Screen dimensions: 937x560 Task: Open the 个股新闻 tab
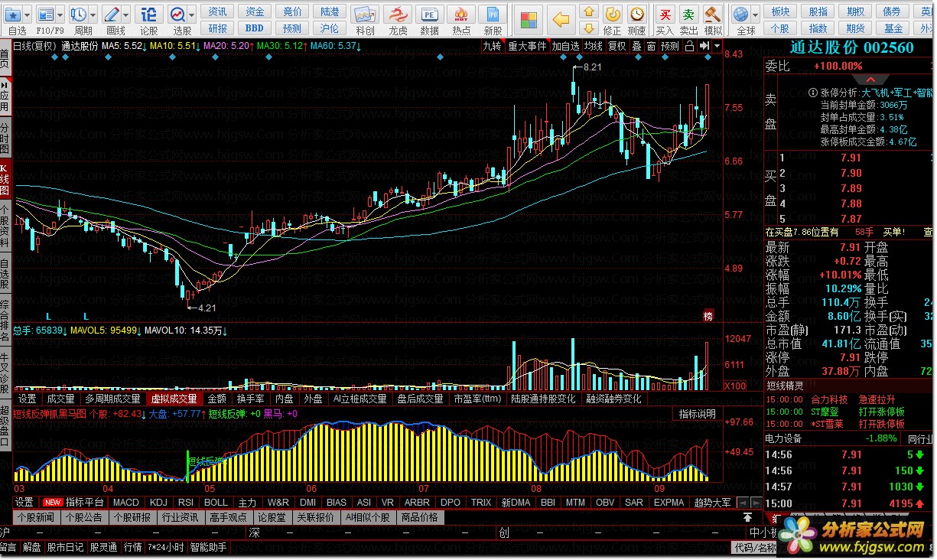tap(35, 517)
